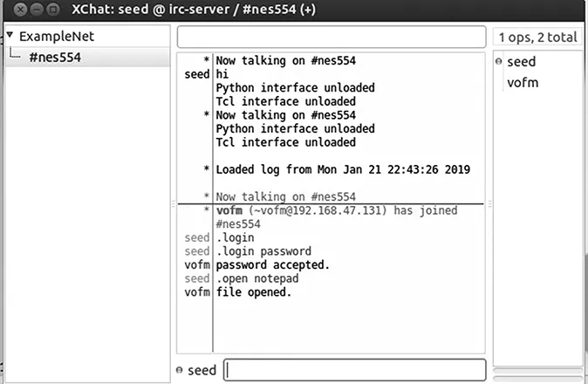
Task: Click the '1 ops, 2 total' user count label
Action: (537, 38)
